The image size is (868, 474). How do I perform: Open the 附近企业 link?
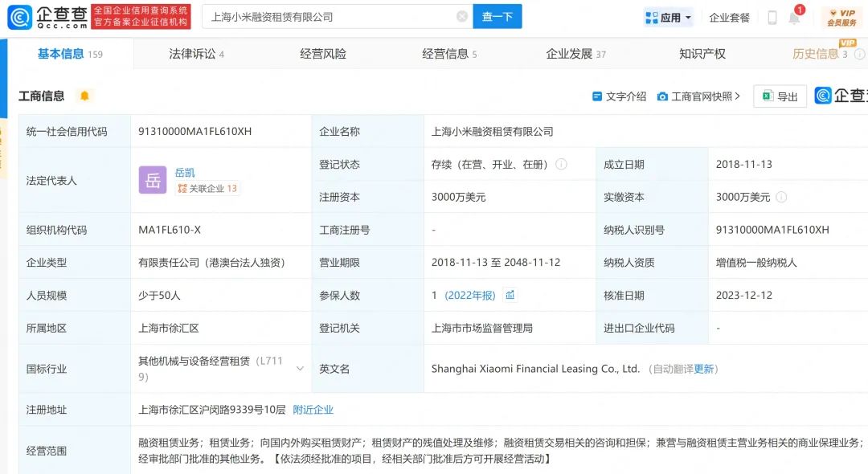click(x=313, y=410)
